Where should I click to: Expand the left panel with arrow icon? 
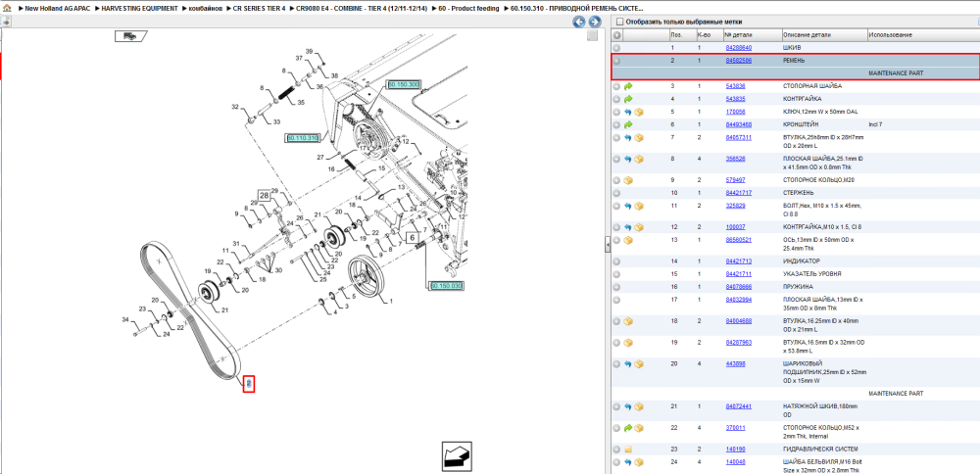click(5, 22)
